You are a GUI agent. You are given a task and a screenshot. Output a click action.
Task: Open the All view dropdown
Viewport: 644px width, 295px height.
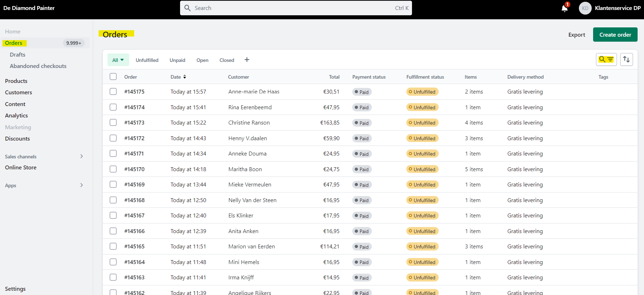pyautogui.click(x=118, y=60)
